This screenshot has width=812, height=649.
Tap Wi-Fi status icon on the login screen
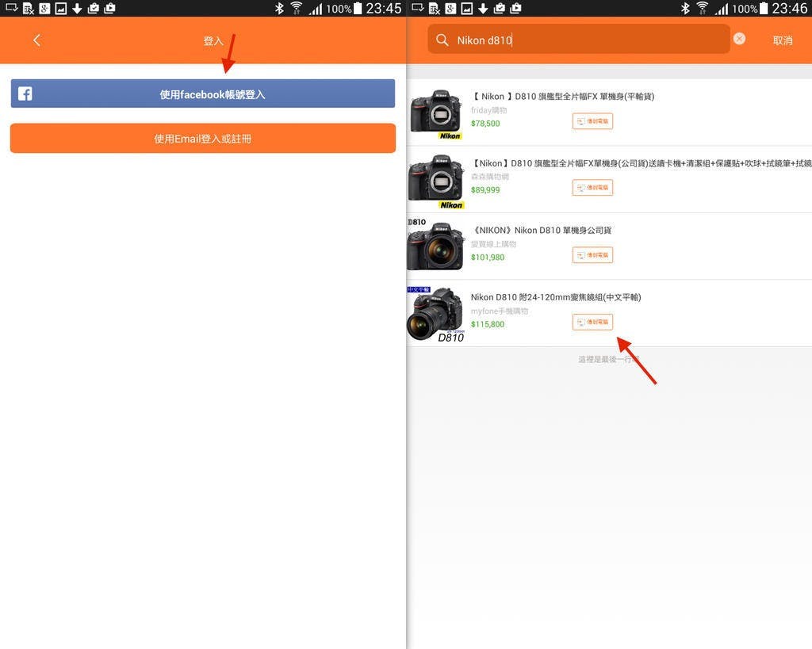pos(297,8)
